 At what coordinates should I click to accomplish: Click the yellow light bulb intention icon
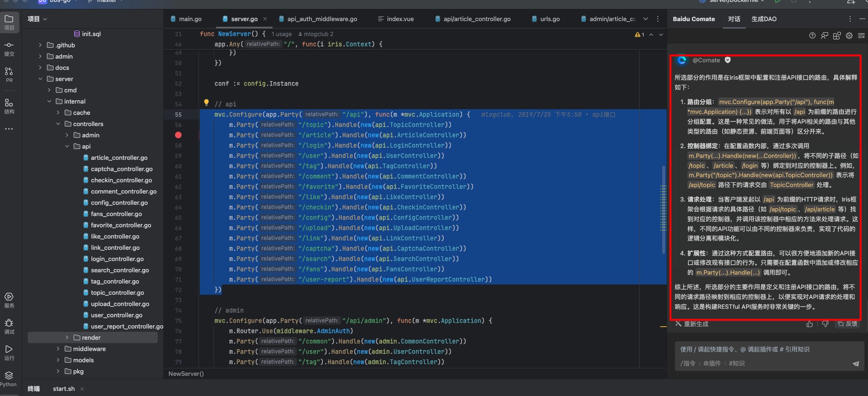[206, 103]
